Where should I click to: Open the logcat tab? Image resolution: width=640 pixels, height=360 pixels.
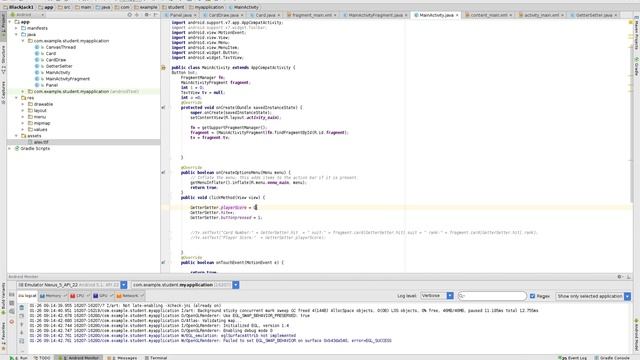point(27,296)
